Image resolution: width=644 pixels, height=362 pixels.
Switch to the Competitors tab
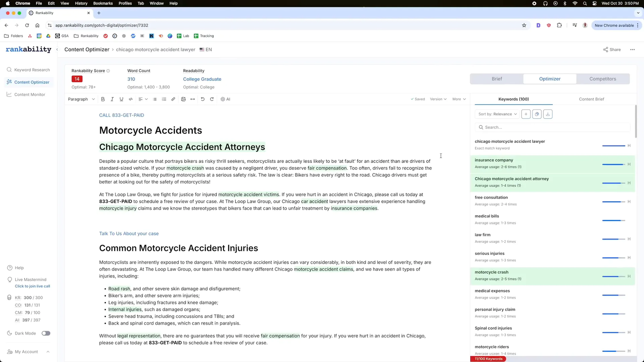(603, 79)
